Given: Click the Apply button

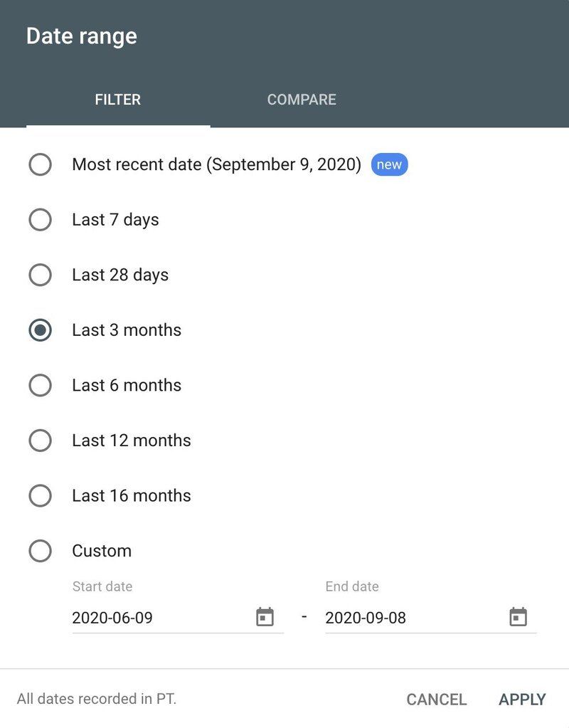Looking at the screenshot, I should click(x=522, y=700).
